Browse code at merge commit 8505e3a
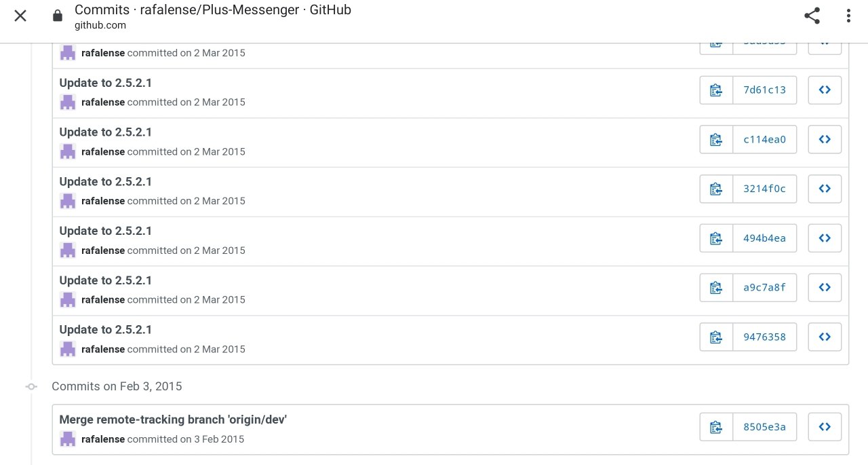868x465 pixels. coord(825,427)
